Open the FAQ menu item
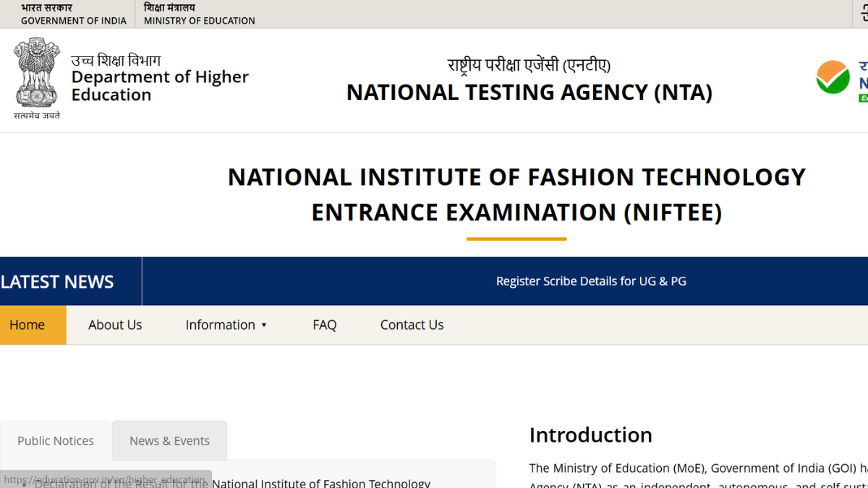The width and height of the screenshot is (868, 488). [324, 325]
